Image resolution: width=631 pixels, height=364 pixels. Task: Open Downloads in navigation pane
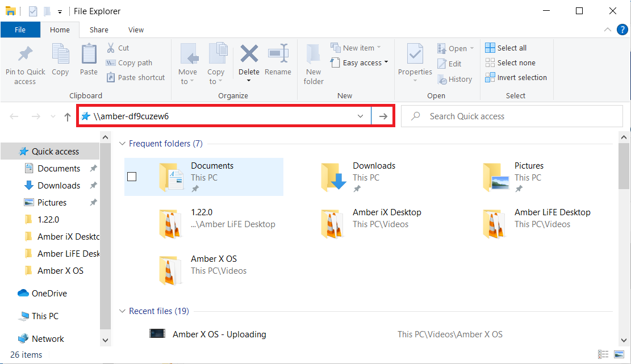pos(58,186)
